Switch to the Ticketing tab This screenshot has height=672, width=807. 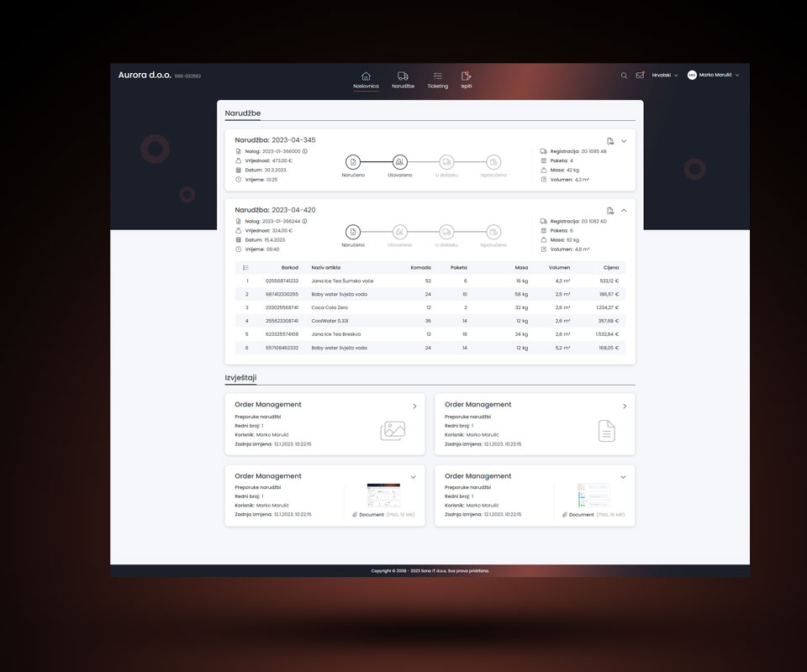437,80
